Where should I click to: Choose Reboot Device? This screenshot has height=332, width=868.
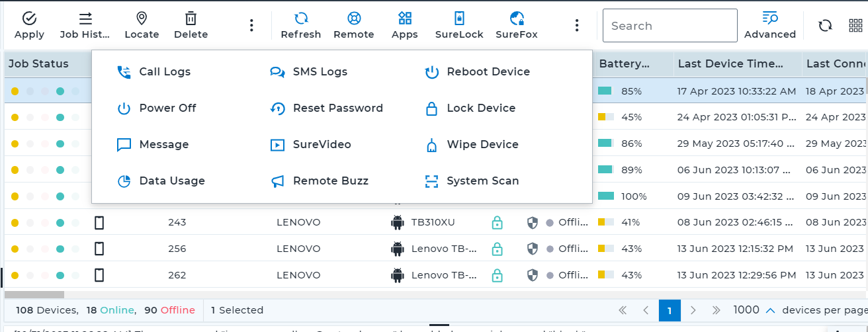pos(476,71)
